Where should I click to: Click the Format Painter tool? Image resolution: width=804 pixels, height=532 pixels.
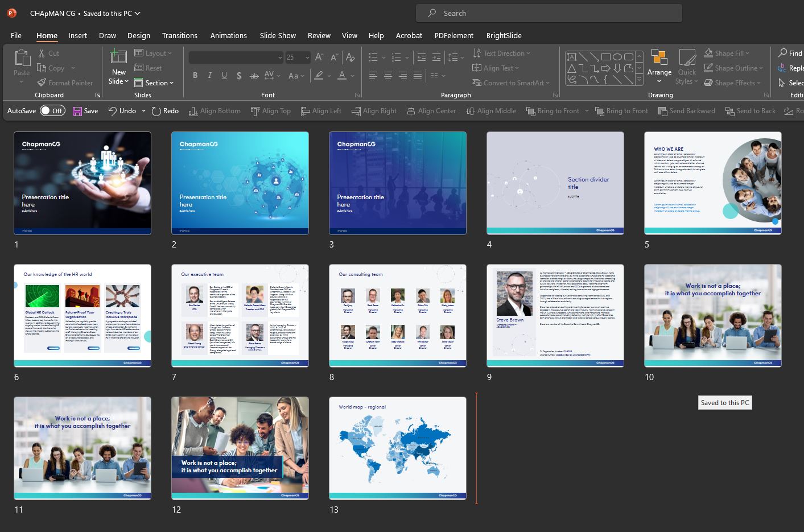[65, 83]
